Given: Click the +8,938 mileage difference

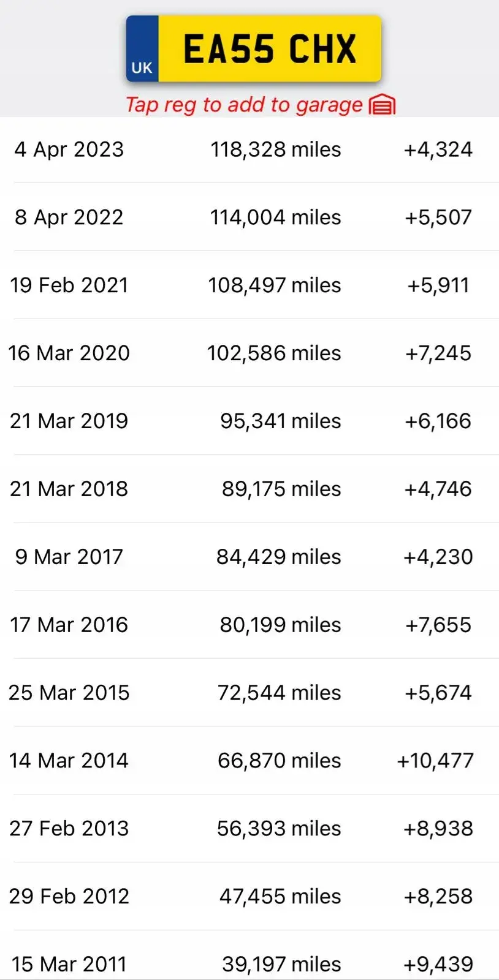Looking at the screenshot, I should [438, 829].
